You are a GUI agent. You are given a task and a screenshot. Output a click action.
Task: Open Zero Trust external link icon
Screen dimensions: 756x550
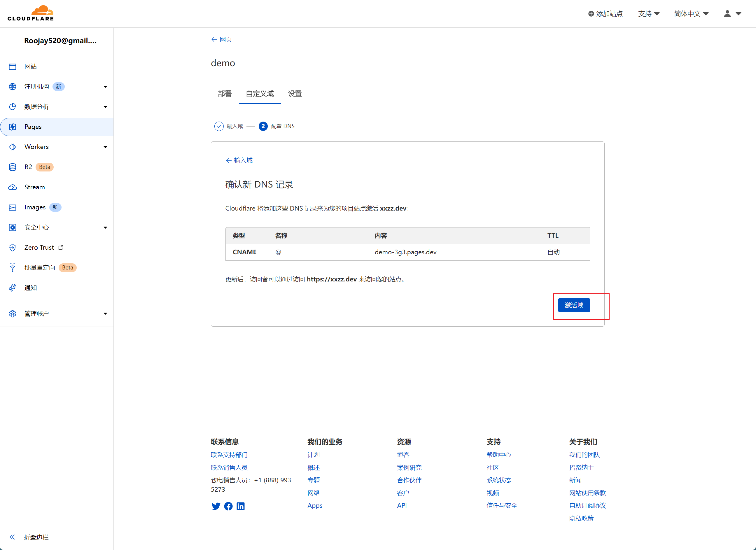tap(61, 247)
